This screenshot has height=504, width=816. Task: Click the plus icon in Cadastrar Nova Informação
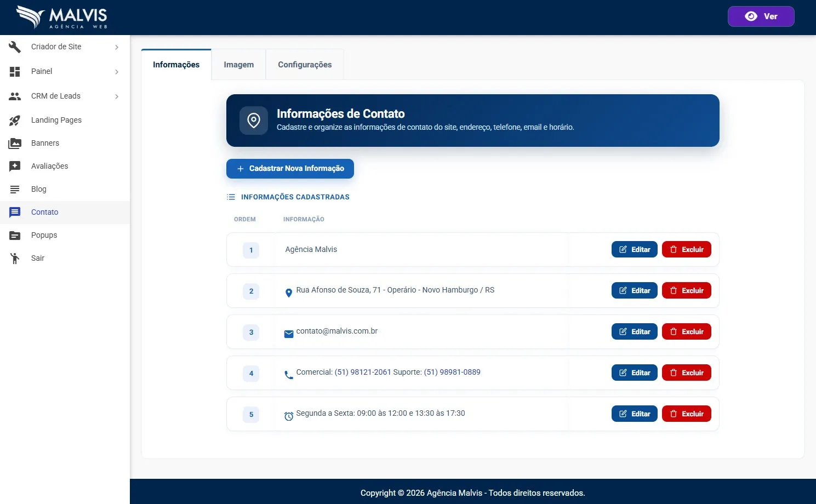tap(240, 169)
